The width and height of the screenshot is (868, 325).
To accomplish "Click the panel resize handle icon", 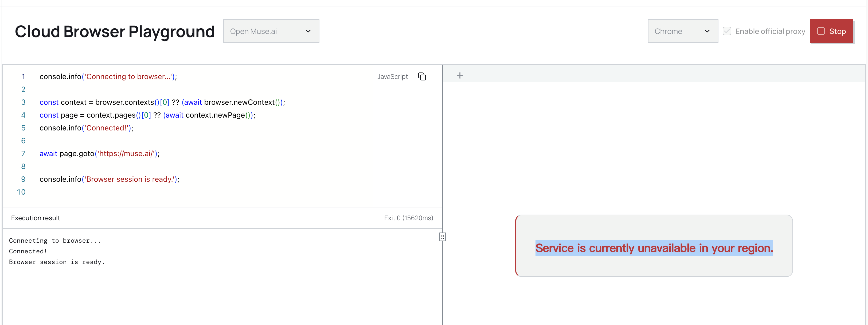I will 443,237.
